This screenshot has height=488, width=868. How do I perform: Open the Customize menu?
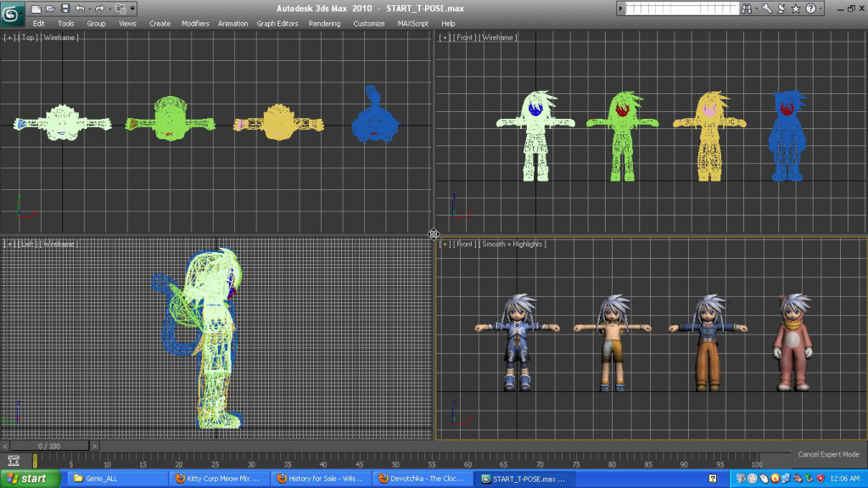coord(369,24)
